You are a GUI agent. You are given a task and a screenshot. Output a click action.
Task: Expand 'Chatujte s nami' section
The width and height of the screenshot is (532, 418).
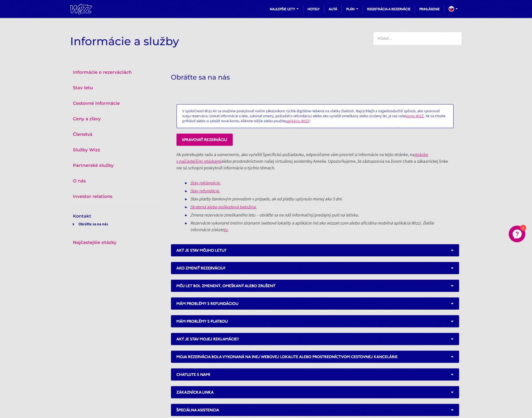click(x=315, y=375)
